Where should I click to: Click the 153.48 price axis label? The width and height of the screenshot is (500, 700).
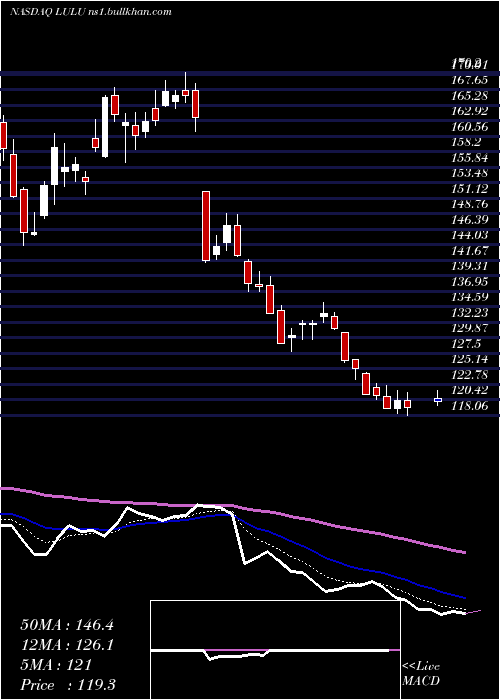pos(470,173)
